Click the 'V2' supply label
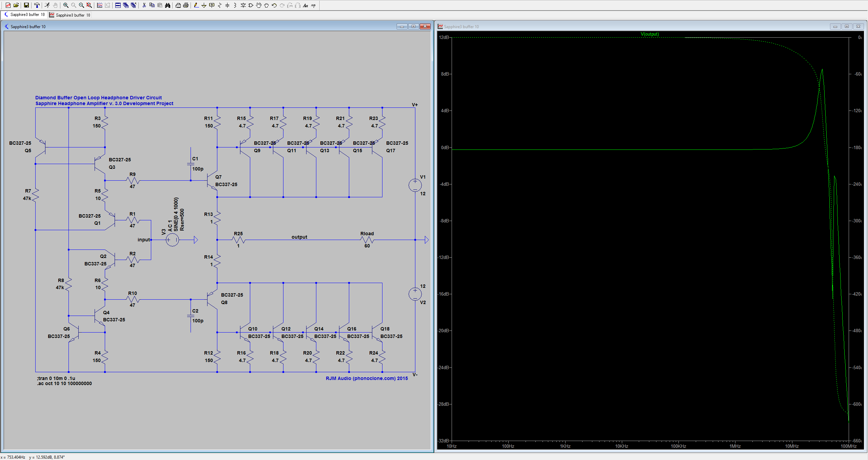Viewport: 868px width, 460px height. [423, 302]
